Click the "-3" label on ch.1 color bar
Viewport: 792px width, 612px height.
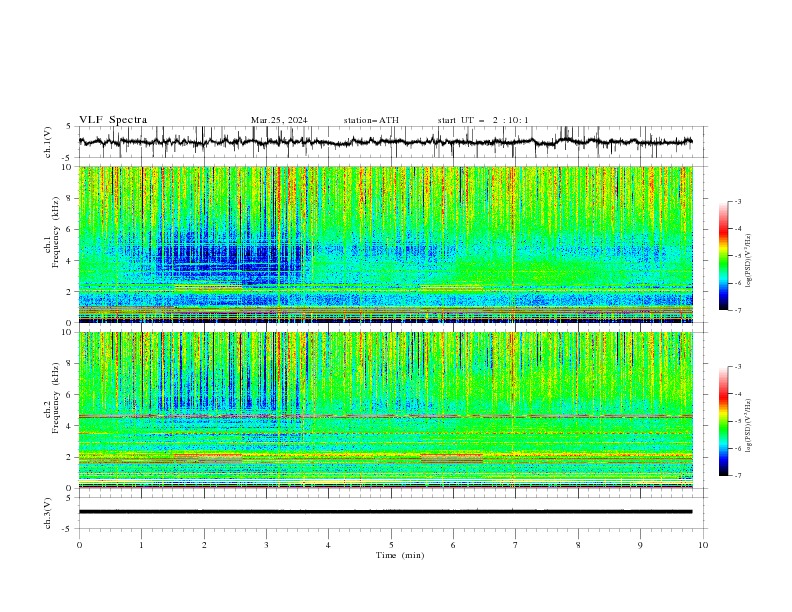coord(737,201)
